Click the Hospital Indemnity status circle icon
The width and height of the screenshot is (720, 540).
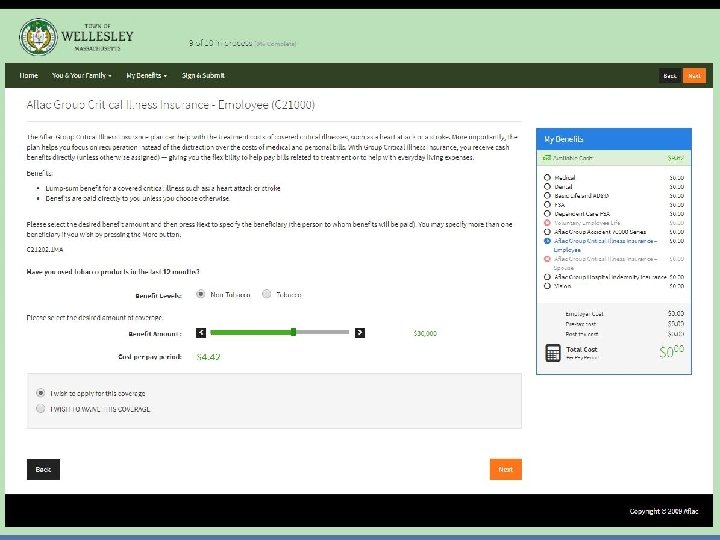tap(547, 277)
